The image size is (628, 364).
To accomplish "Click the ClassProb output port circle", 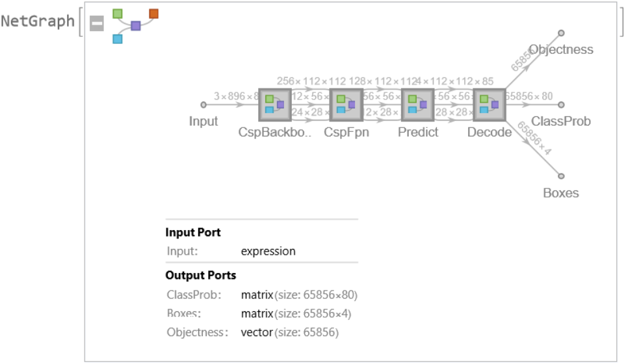I will [x=561, y=105].
